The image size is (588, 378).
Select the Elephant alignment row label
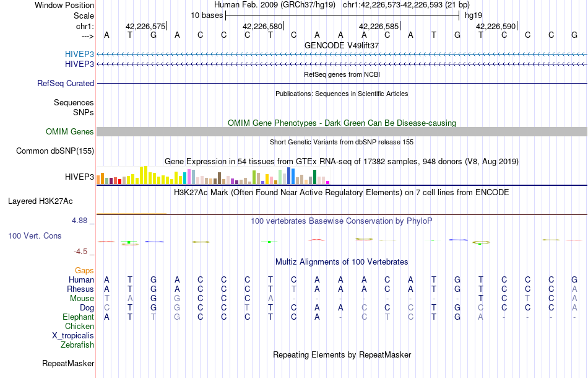coord(78,317)
